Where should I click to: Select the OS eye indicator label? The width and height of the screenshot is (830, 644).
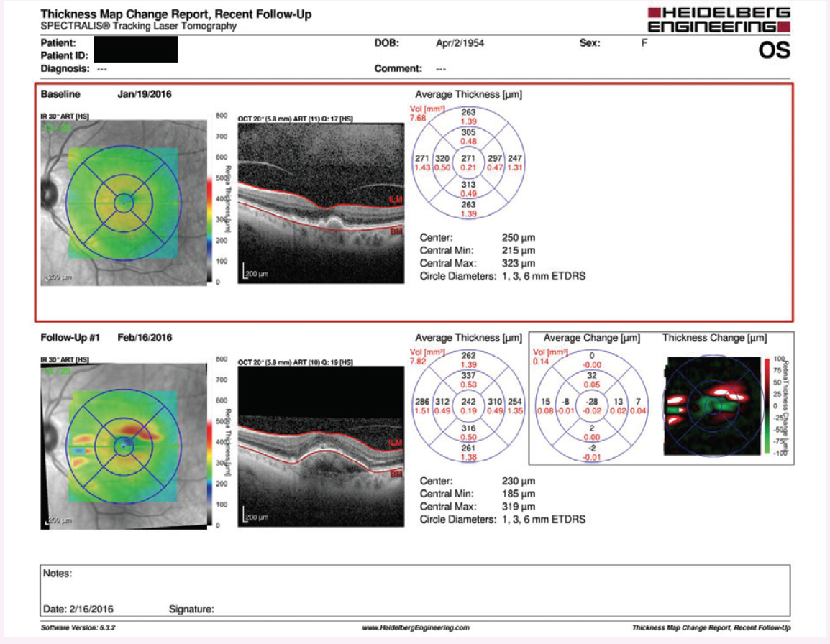(x=774, y=50)
